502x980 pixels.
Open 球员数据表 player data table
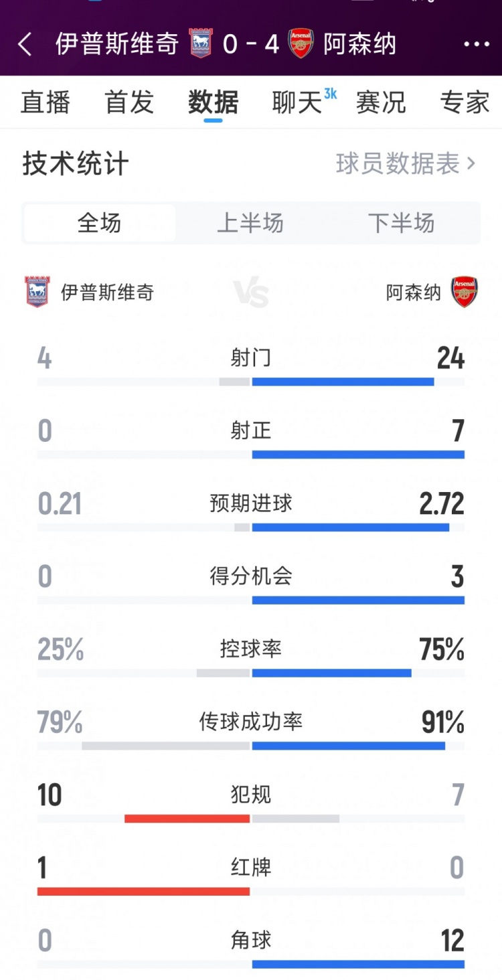405,164
